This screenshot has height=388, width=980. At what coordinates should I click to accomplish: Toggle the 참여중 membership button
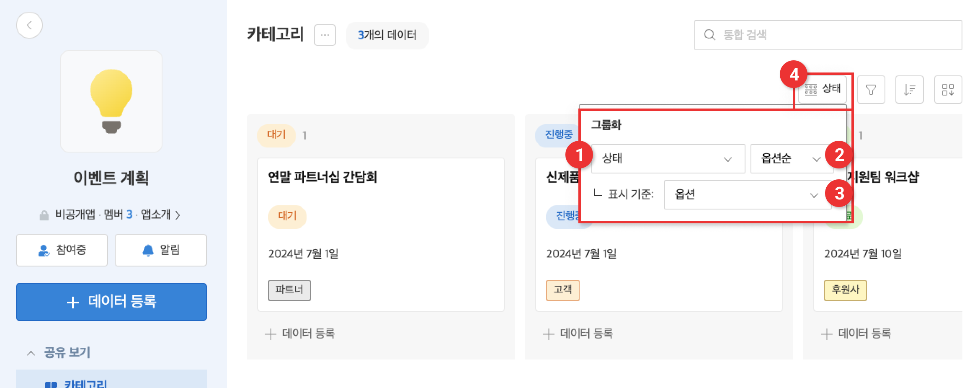62,250
